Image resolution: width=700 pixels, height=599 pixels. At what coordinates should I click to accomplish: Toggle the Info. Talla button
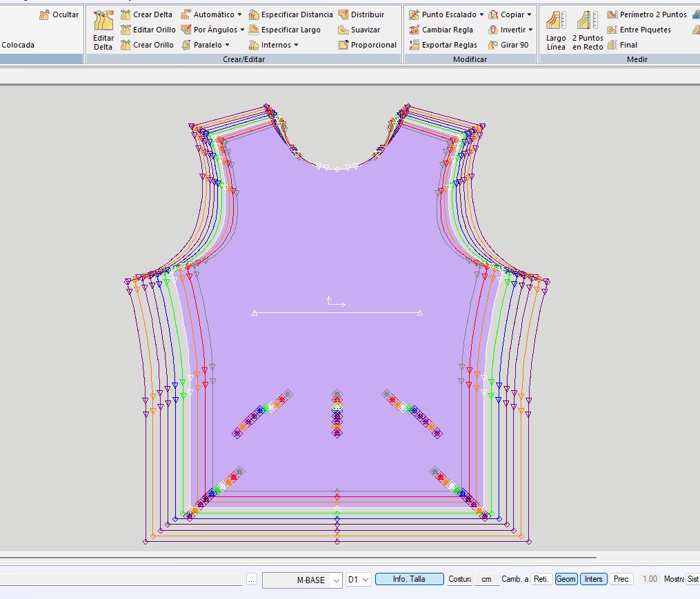tap(409, 579)
